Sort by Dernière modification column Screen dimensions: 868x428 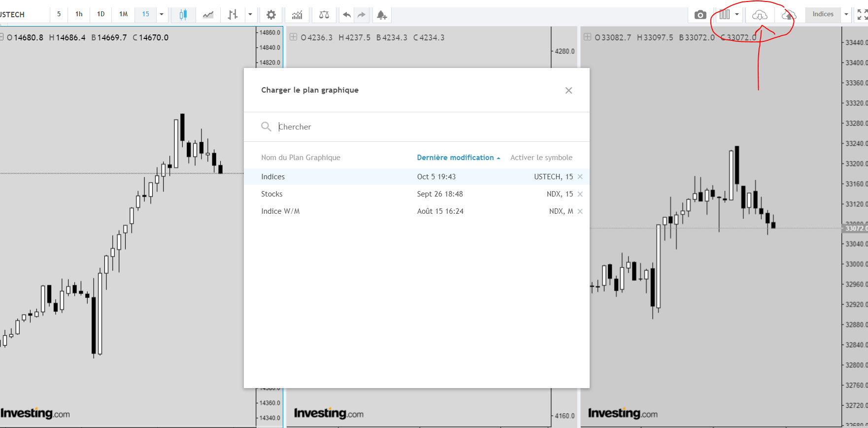[455, 158]
